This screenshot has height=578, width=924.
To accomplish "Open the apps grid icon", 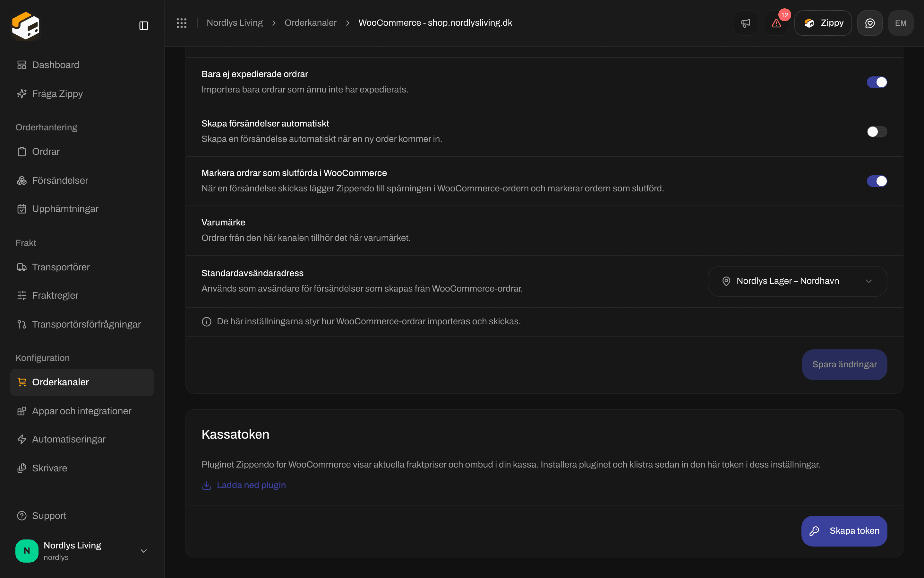I will 181,23.
